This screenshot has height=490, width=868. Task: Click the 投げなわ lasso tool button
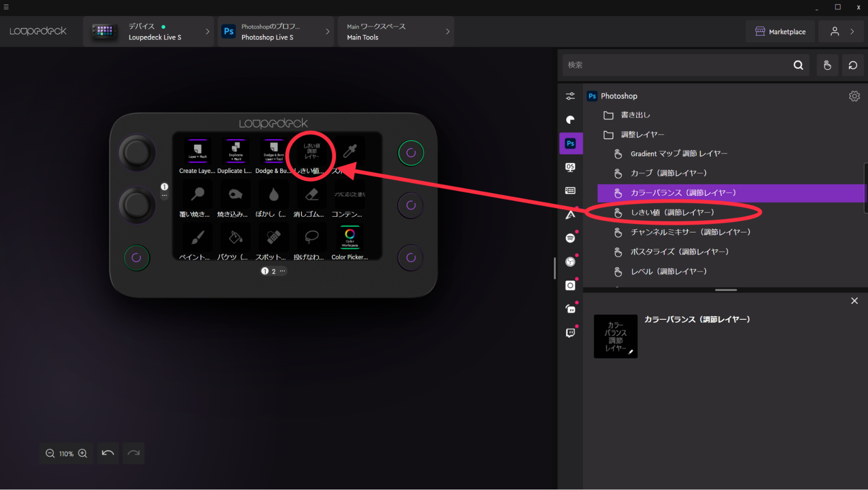[x=312, y=237]
